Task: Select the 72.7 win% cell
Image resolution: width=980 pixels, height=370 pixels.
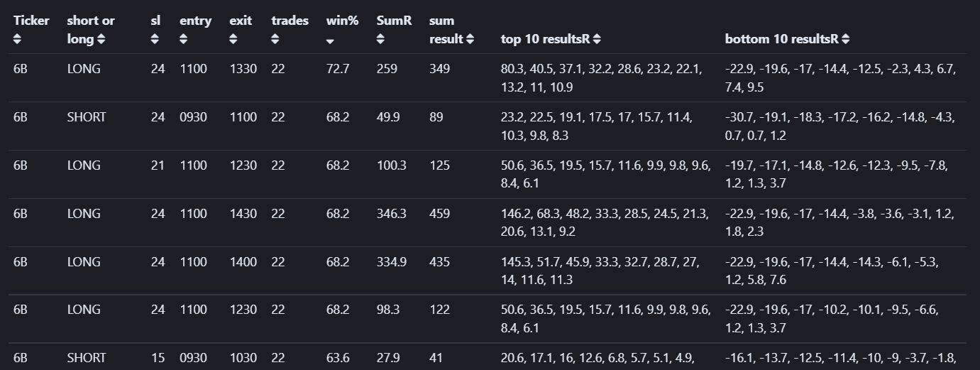Action: (338, 69)
